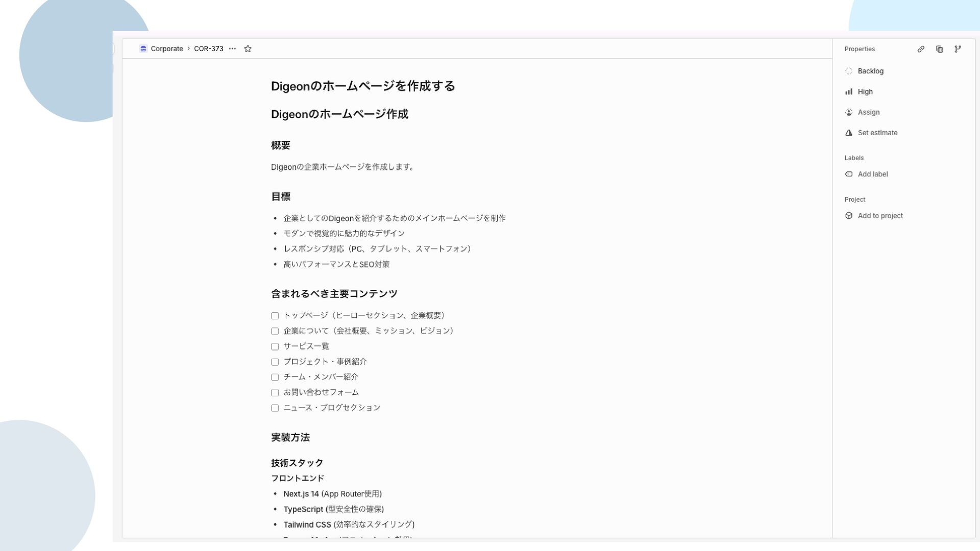Click the text Digeonの企業ホームページを作成します。

pos(344,167)
